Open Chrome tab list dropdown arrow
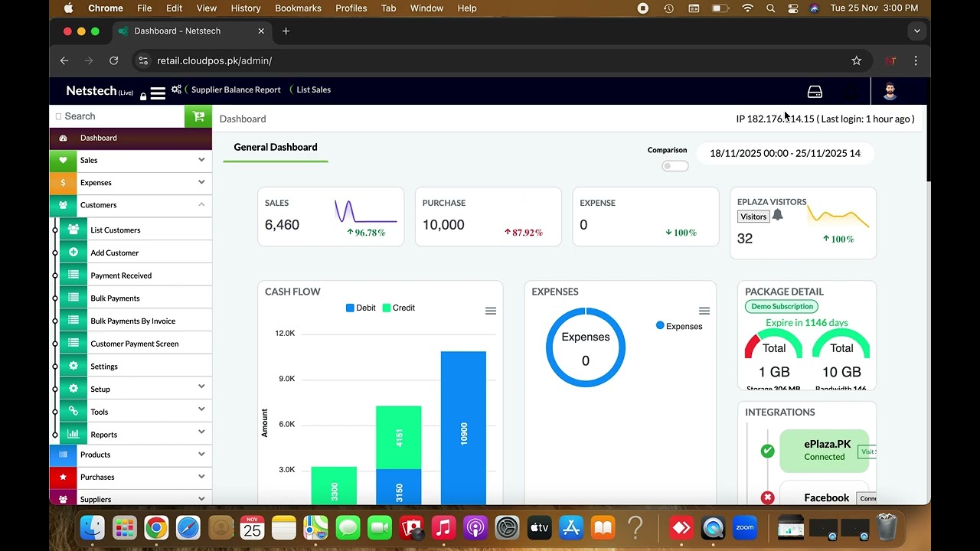 pyautogui.click(x=916, y=31)
